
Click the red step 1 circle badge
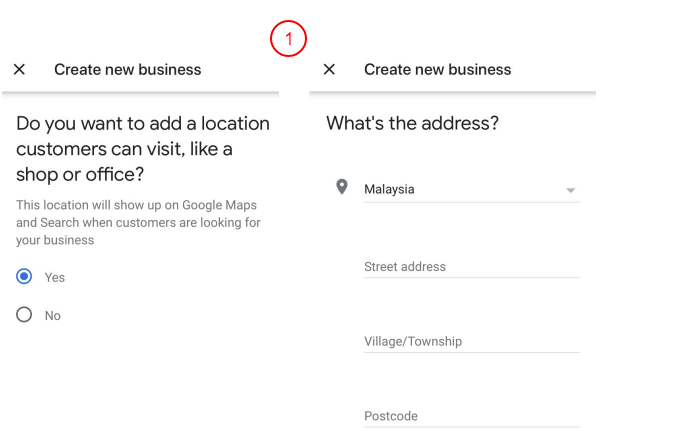288,40
